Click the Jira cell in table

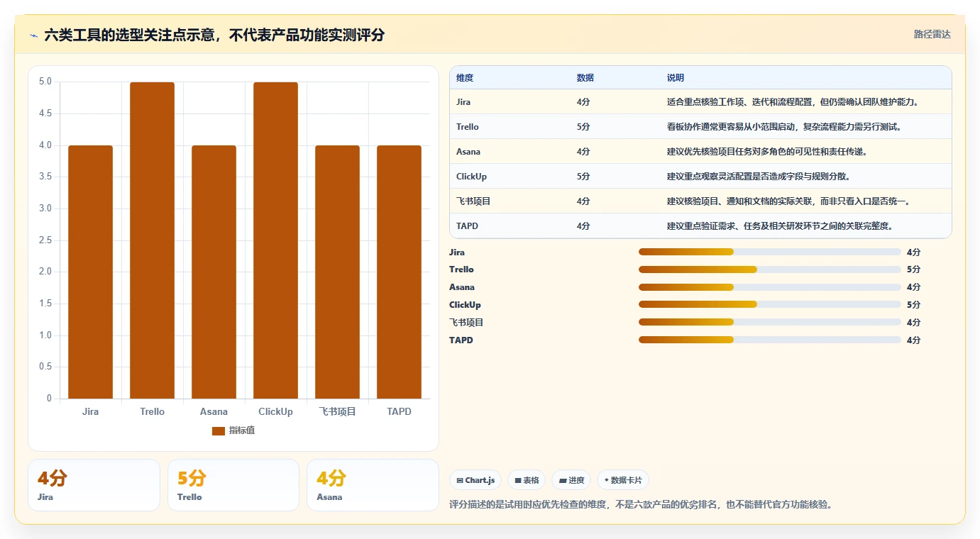463,102
